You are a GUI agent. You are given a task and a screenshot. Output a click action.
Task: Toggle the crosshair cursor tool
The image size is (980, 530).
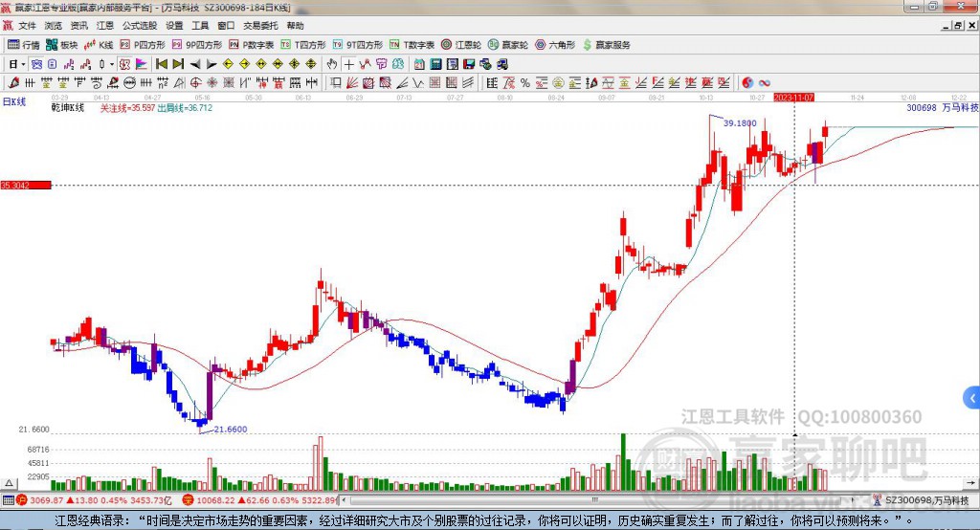click(x=348, y=64)
